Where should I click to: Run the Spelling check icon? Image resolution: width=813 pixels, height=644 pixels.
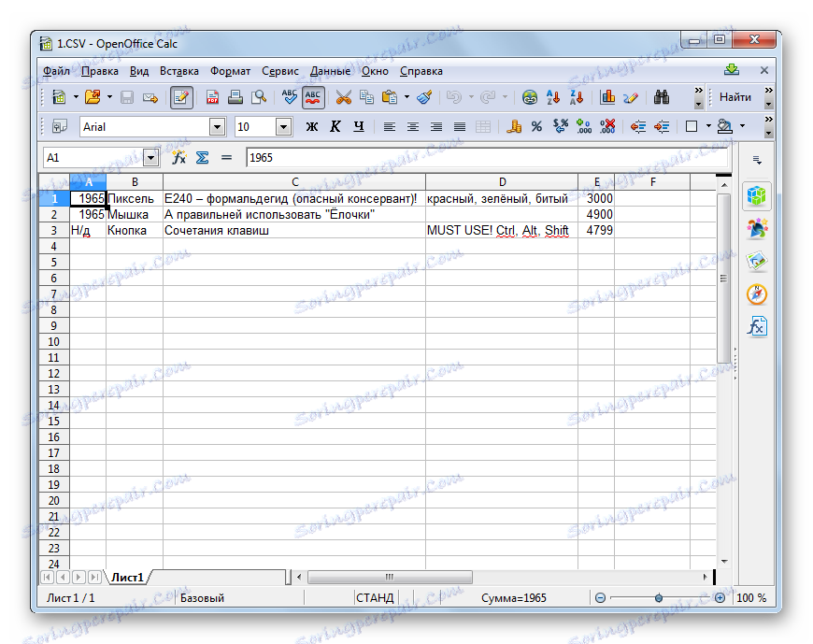coord(290,97)
